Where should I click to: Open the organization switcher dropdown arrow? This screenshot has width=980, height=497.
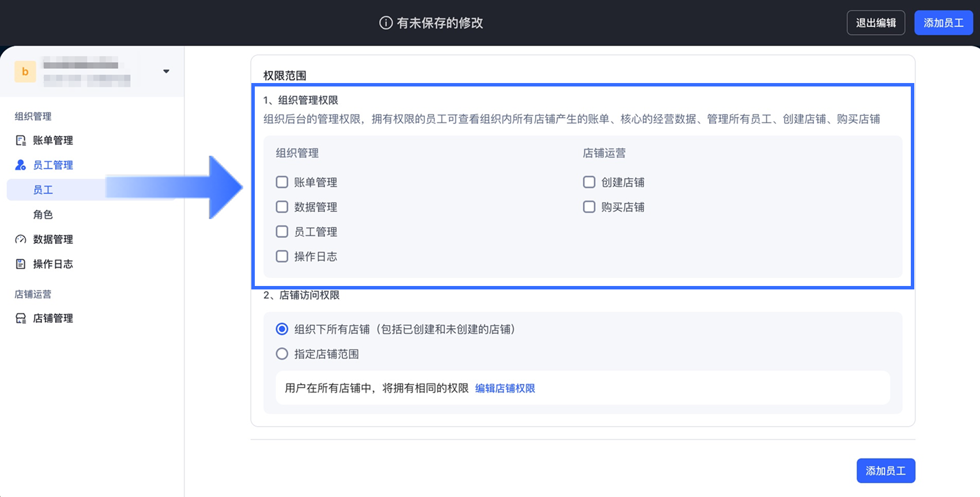[x=166, y=71]
